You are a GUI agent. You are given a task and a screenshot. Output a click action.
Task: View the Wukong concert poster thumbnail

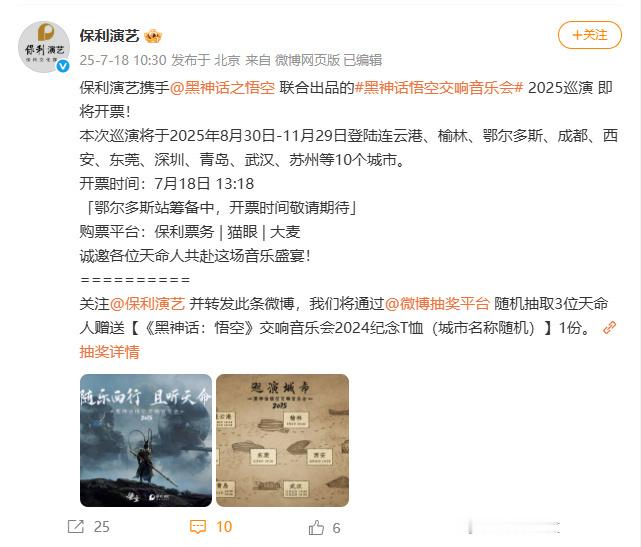(x=146, y=440)
